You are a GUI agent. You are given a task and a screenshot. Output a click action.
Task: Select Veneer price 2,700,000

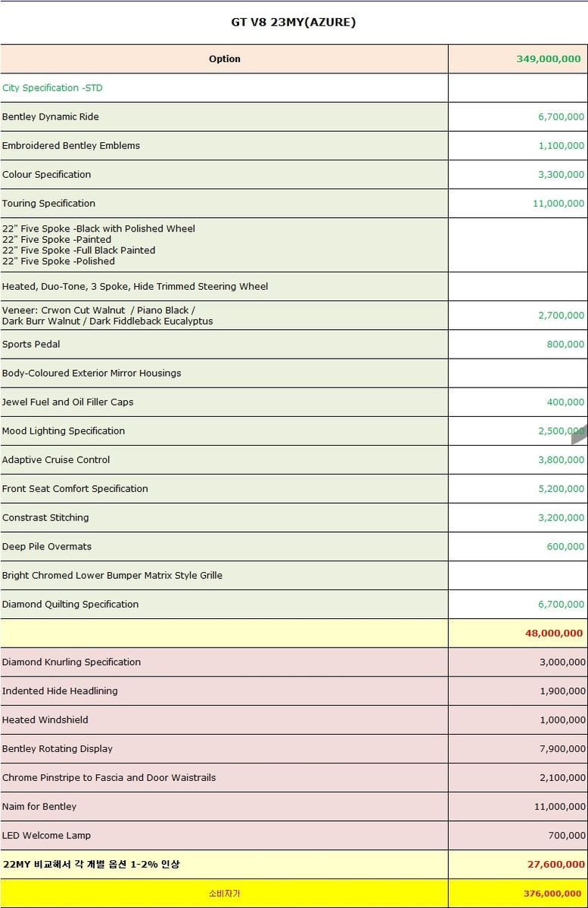(561, 316)
